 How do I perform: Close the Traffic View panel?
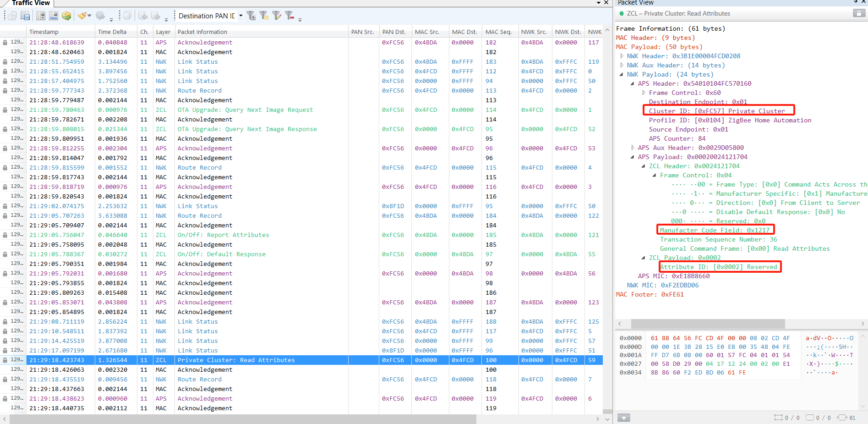coord(606,3)
